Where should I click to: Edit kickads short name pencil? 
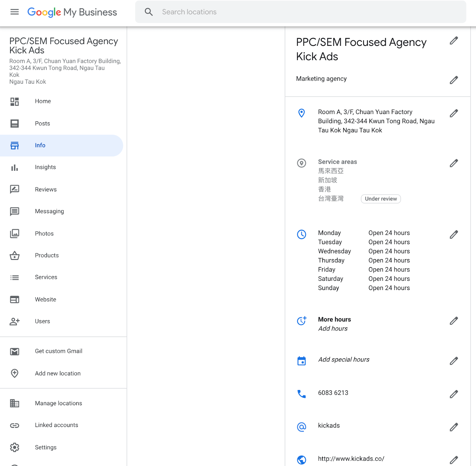point(454,427)
